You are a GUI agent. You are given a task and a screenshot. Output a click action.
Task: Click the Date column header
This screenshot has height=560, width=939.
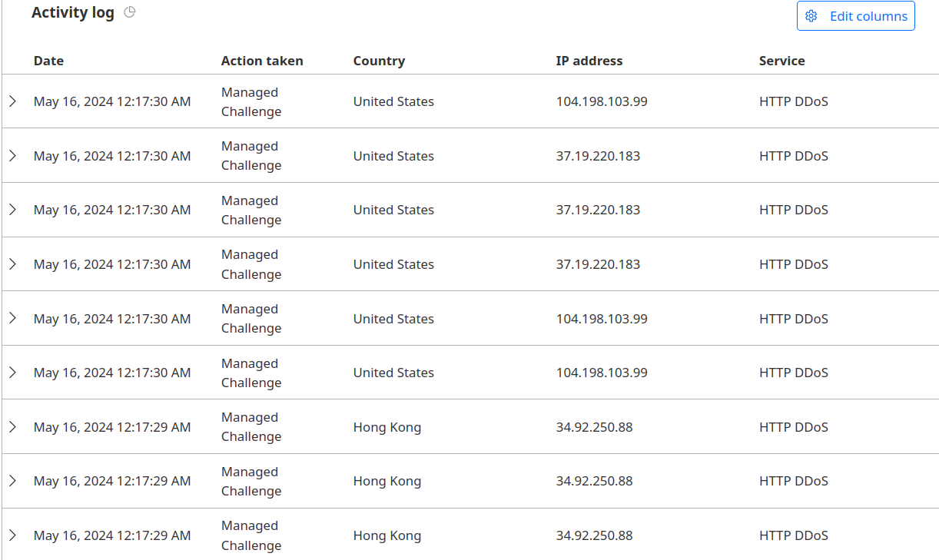click(48, 61)
